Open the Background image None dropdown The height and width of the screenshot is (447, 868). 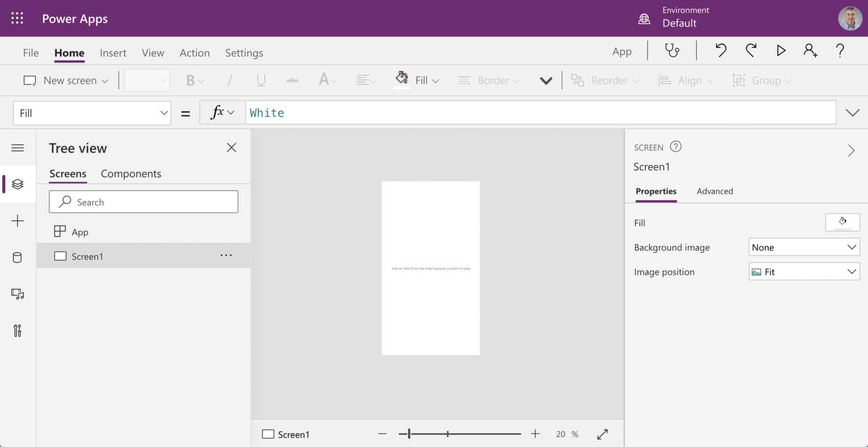point(804,247)
